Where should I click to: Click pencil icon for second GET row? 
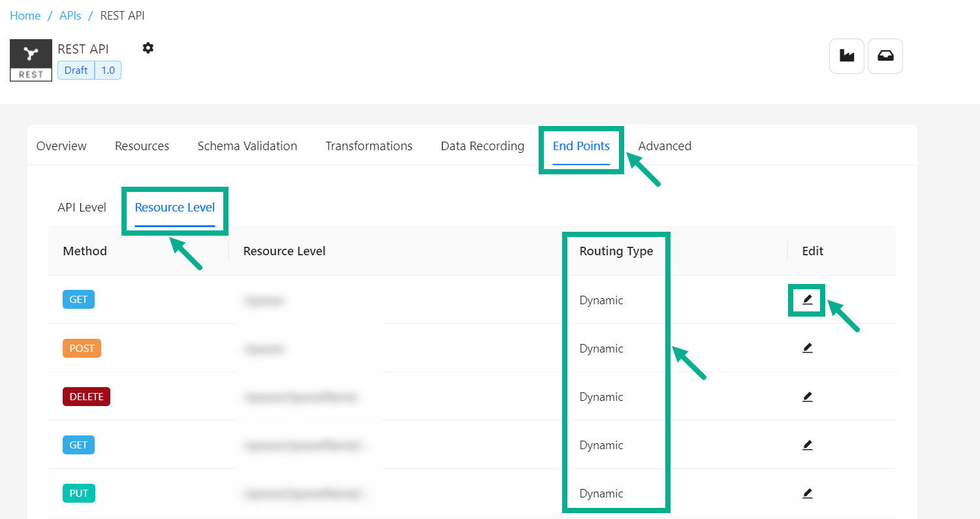coord(807,445)
